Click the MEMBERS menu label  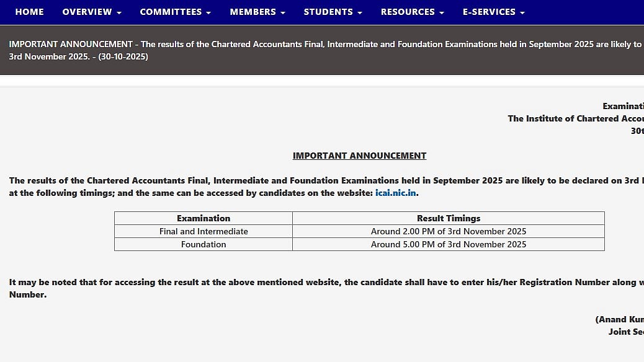[252, 12]
